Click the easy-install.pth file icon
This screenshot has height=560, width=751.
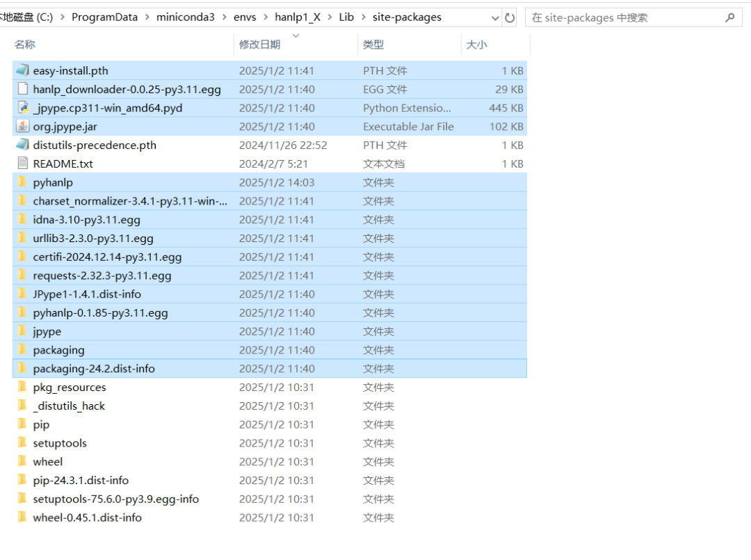click(x=22, y=70)
